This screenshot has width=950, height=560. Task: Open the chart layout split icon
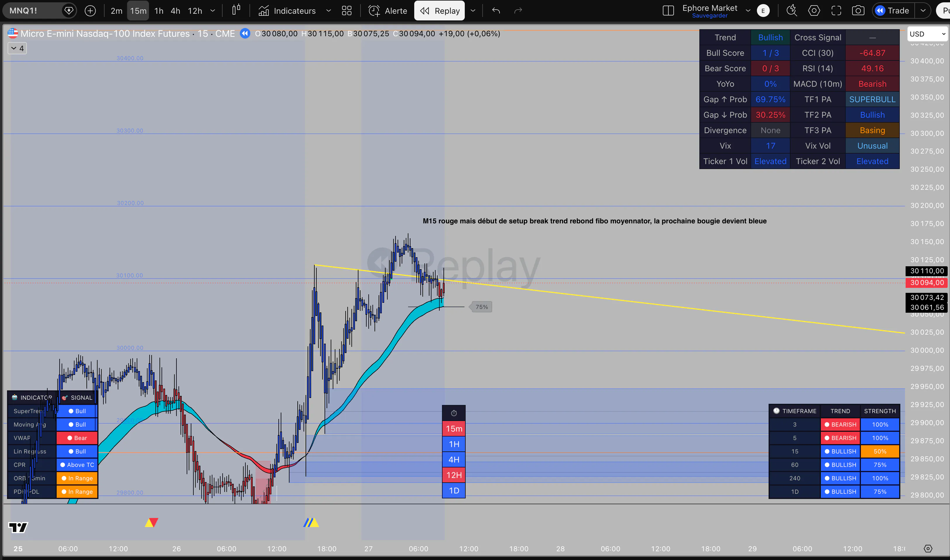pos(668,11)
